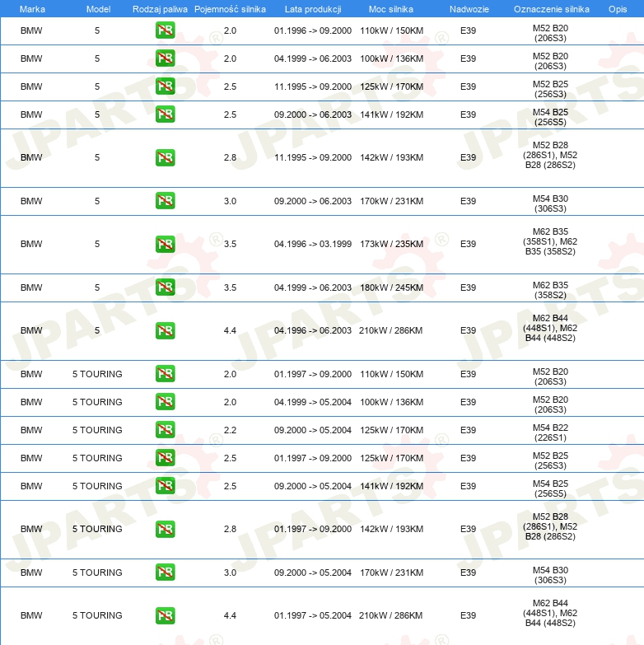Click fuel icon in 5 Touring 3.0 row
The width and height of the screenshot is (644, 645).
tap(165, 573)
